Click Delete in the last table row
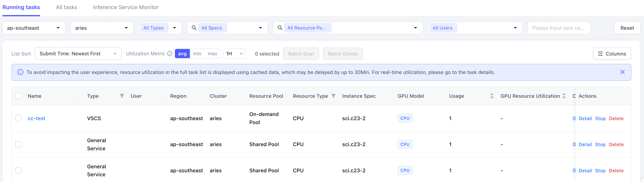The image size is (644, 182). coord(616,171)
